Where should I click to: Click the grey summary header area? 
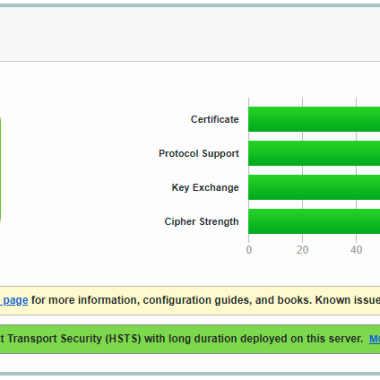pyautogui.click(x=190, y=34)
